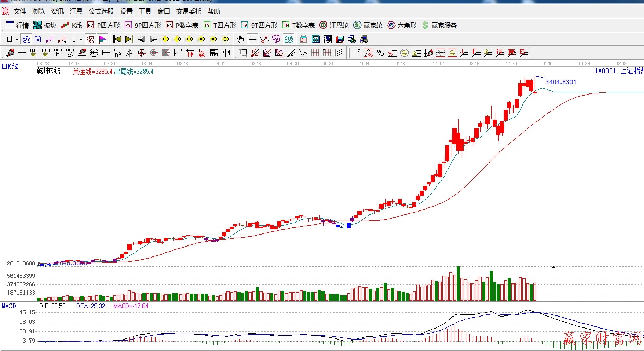This screenshot has width=644, height=351.
Task: Click the 行情 toolbar button
Action: point(17,25)
